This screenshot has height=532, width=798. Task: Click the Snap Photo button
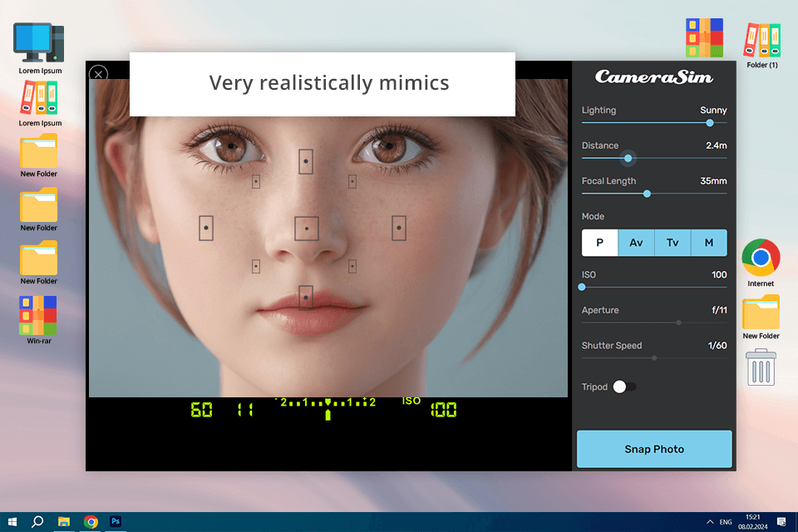coord(654,449)
